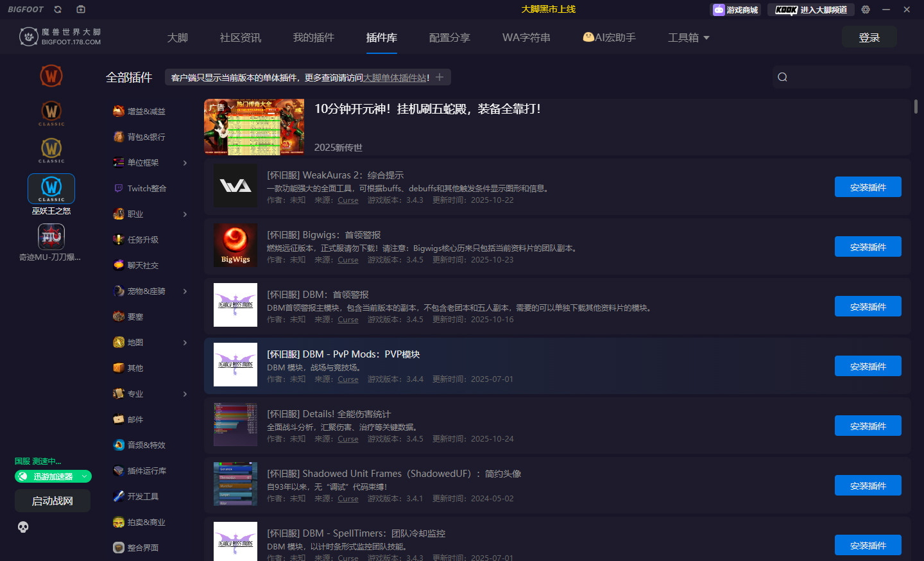Open the 热门传奇大全 ad thumbnail

click(254, 127)
